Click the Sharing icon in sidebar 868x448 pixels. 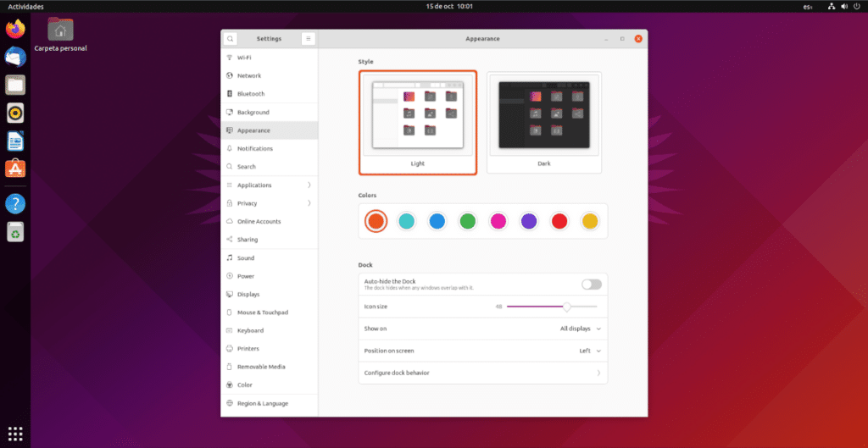(230, 240)
